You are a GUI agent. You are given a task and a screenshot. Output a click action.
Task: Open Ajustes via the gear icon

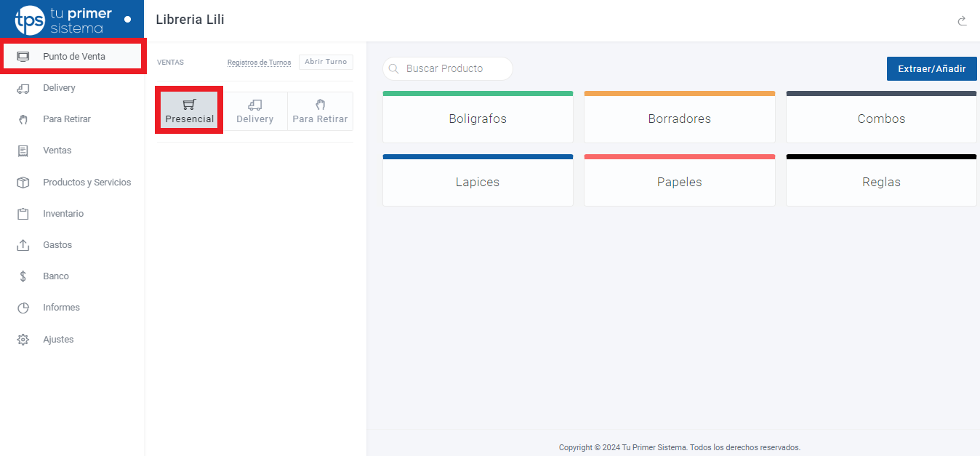coord(23,340)
